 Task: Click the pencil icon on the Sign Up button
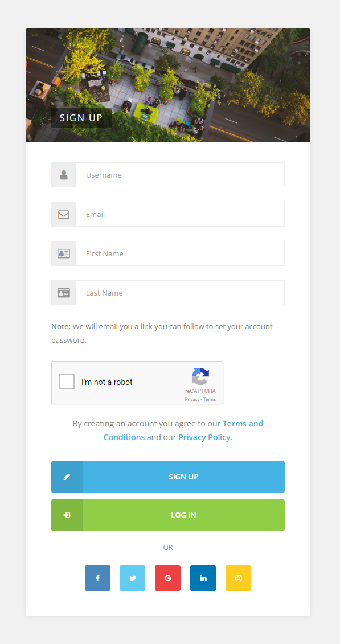[x=66, y=477]
